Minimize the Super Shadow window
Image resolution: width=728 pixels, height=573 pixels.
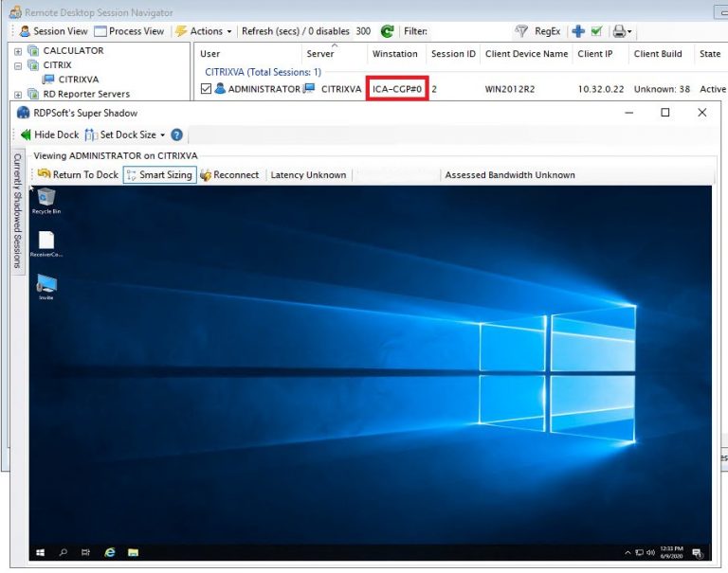point(629,113)
